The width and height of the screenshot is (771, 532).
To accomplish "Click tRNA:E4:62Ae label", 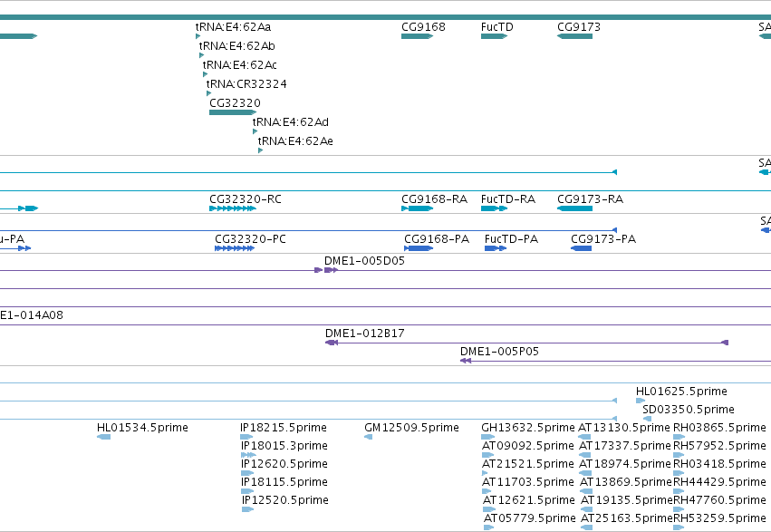I will [x=295, y=141].
